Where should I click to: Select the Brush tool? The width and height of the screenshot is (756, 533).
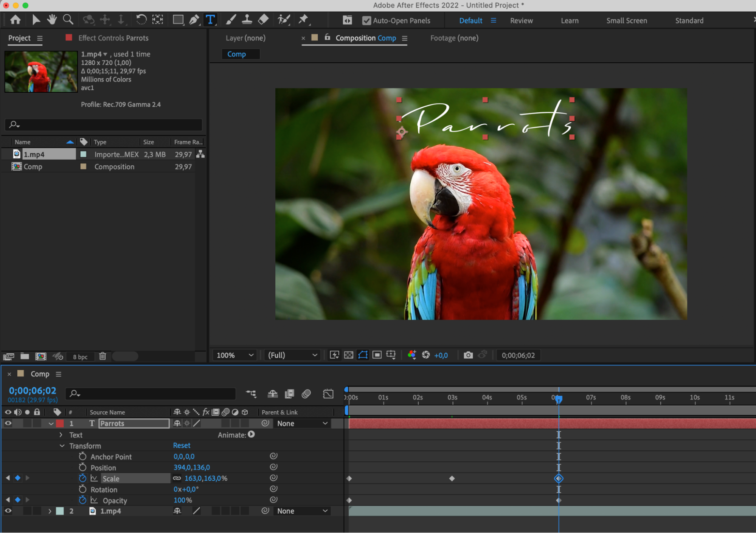[231, 20]
